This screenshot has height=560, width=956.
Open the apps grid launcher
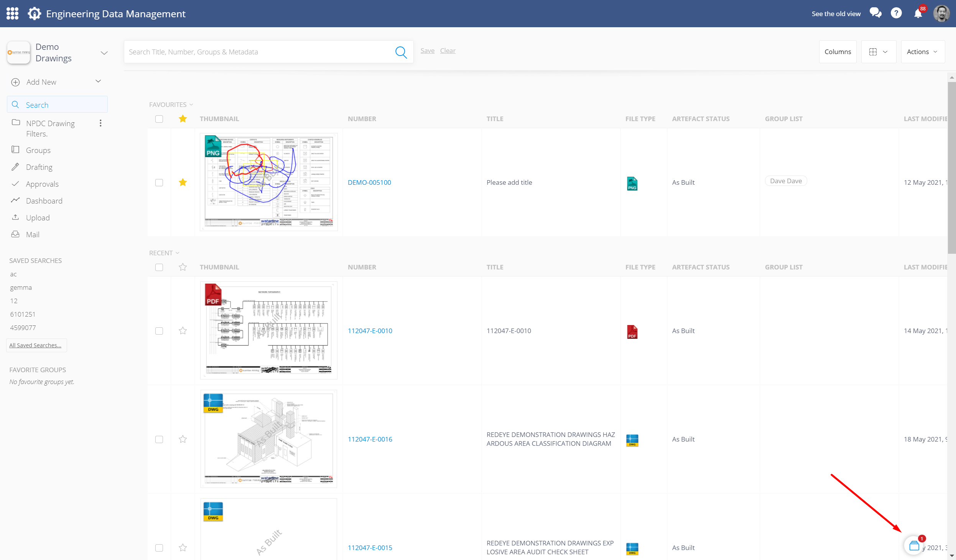tap(12, 14)
